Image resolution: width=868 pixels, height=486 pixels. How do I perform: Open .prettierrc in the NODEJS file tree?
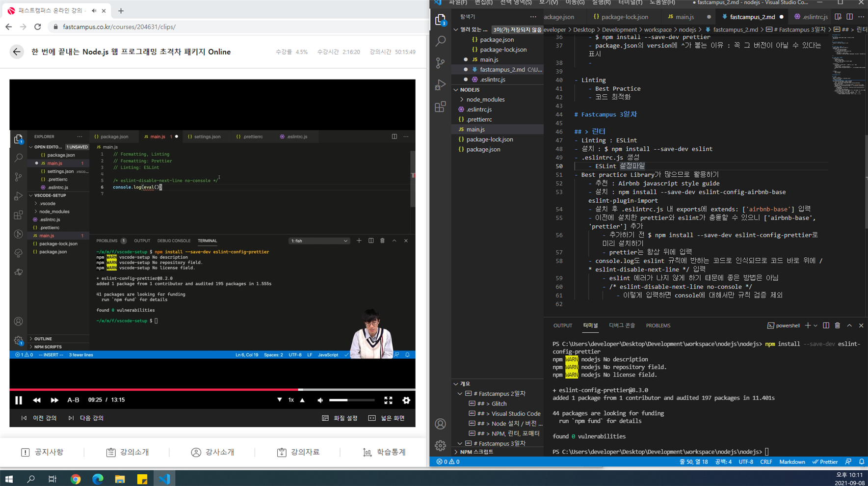pos(497,119)
